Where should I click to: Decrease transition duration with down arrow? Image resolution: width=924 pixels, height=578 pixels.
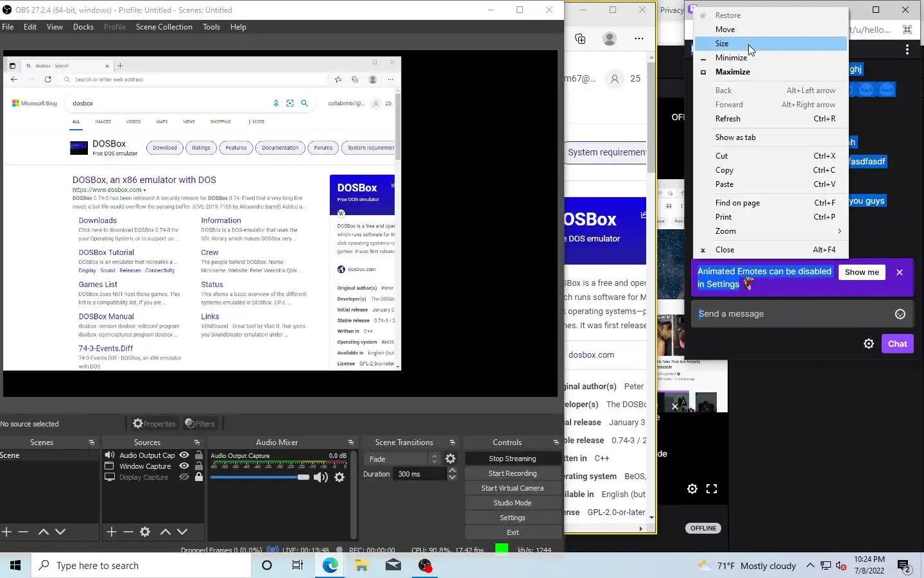click(x=452, y=478)
